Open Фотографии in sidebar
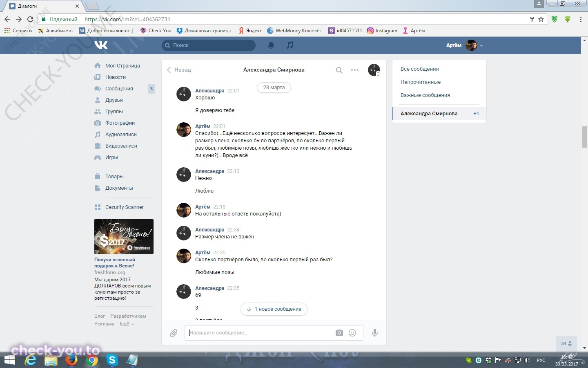 [120, 123]
